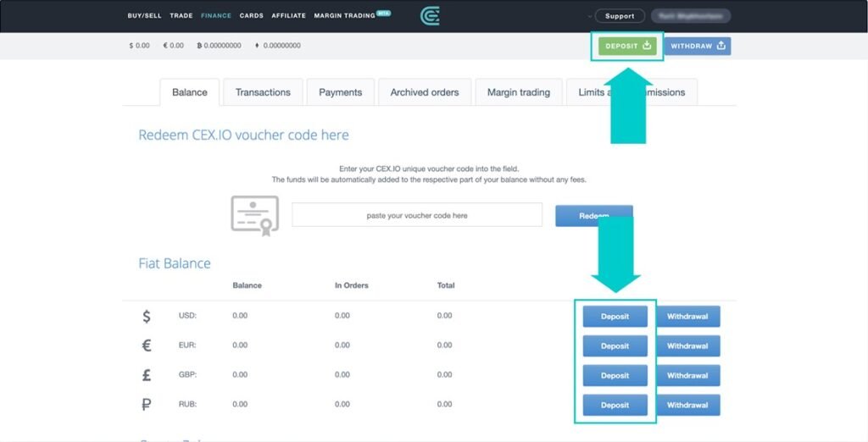
Task: Click the ruble RUB currency icon
Action: [x=147, y=405]
